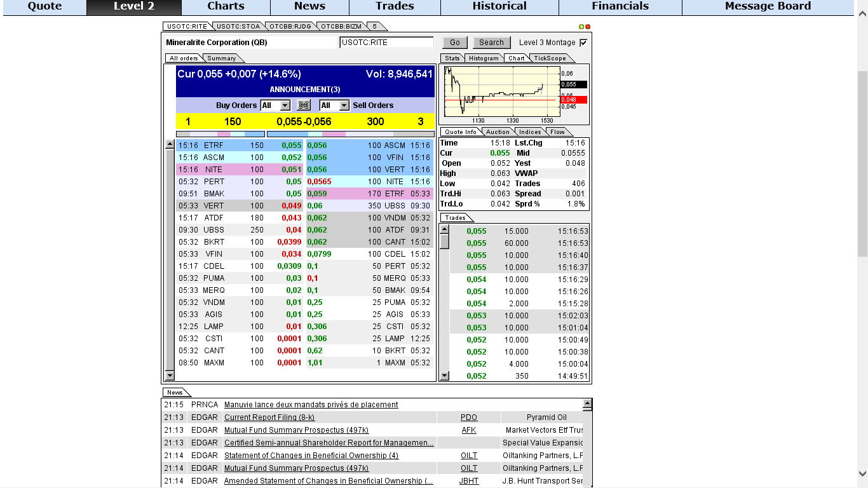
Task: Click the green connection status dot
Action: [x=581, y=26]
